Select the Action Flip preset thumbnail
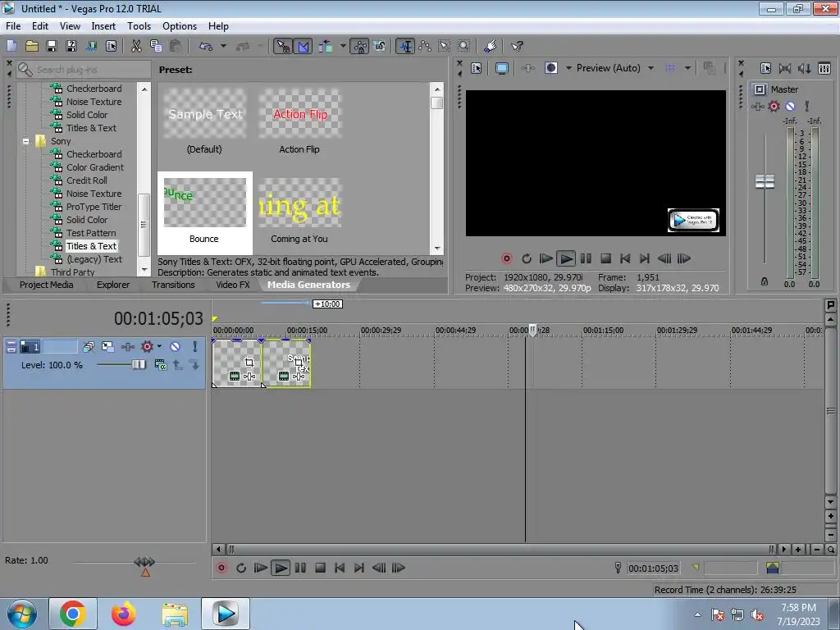 click(299, 114)
